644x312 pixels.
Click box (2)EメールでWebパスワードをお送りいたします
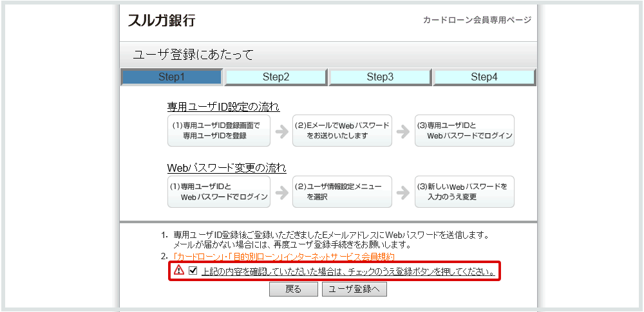(x=342, y=131)
